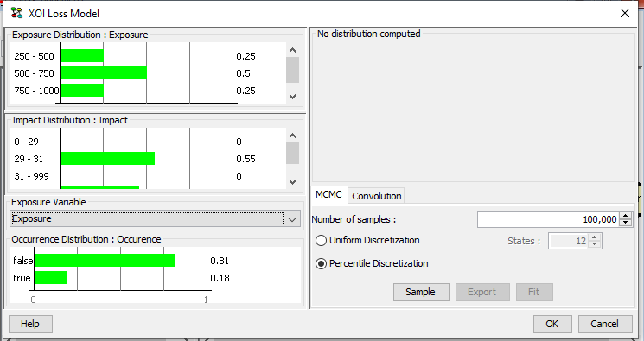Click the Cancel button
The image size is (644, 341).
(x=604, y=324)
